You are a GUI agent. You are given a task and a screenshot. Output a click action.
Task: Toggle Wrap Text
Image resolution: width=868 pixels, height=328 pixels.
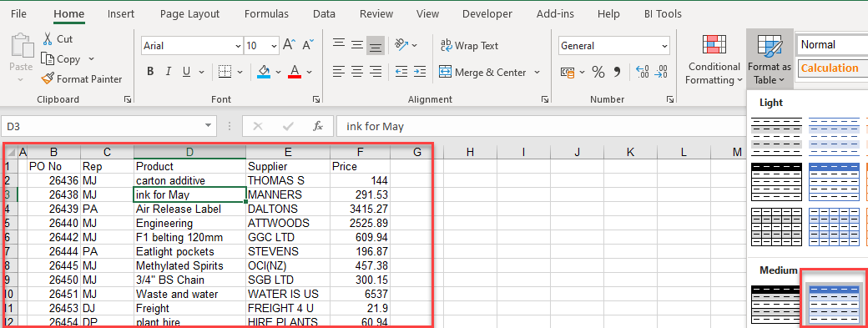[469, 45]
